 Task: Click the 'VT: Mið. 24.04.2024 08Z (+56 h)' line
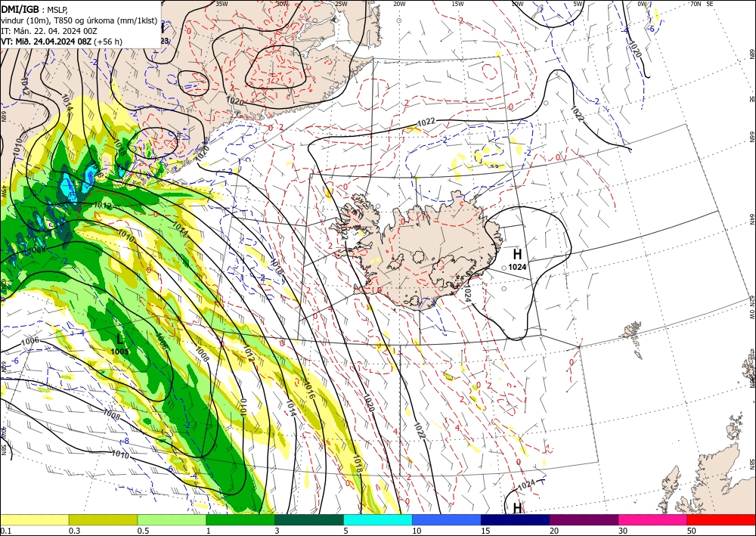[x=62, y=42]
